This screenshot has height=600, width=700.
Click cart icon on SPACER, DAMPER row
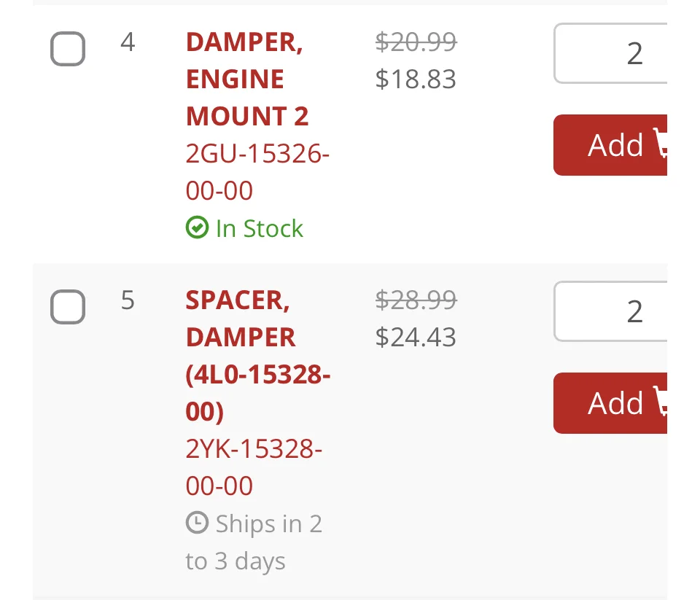pyautogui.click(x=662, y=403)
